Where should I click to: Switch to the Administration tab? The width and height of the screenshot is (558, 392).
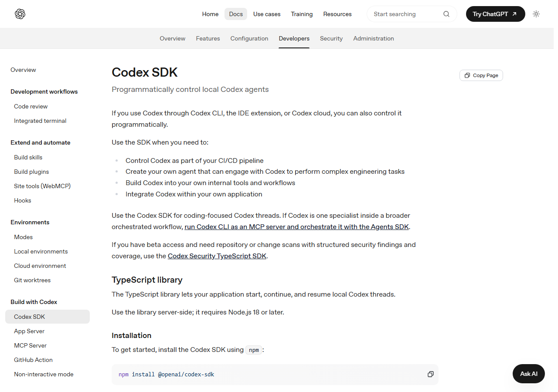(x=374, y=38)
